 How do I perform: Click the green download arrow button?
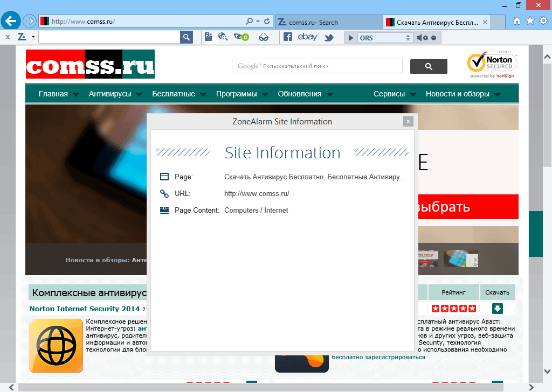497,308
